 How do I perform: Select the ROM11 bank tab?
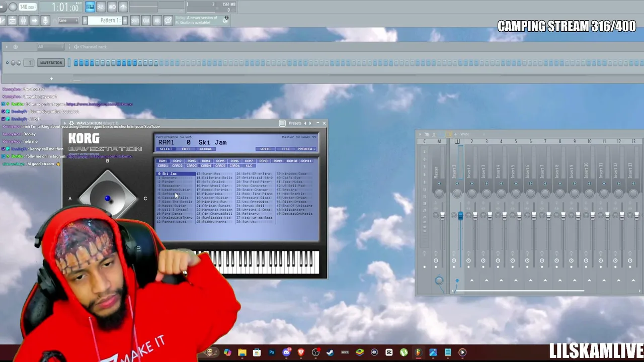click(x=306, y=161)
